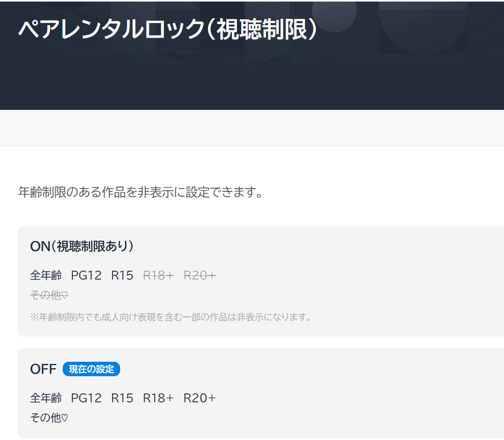The height and width of the screenshot is (440, 504).
Task: Click PG12 in the ON card
Action: 86,275
